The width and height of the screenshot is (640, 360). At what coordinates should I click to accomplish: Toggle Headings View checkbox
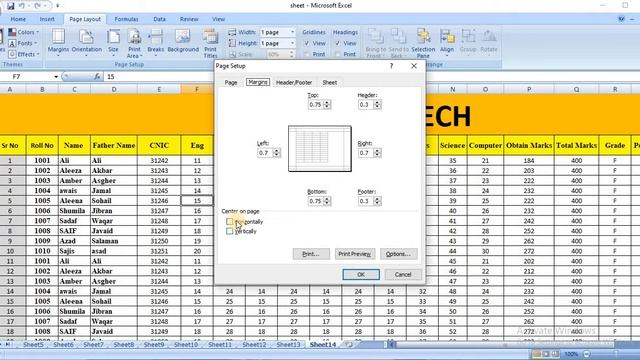click(338, 43)
